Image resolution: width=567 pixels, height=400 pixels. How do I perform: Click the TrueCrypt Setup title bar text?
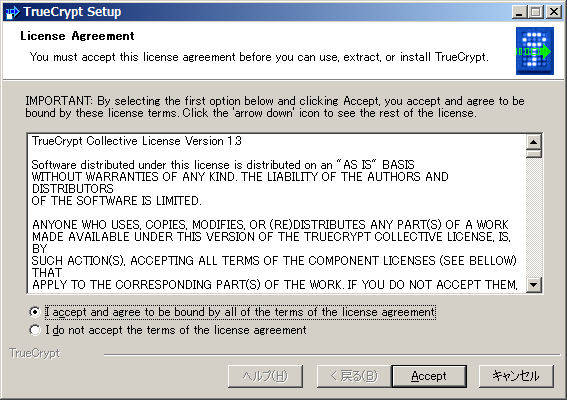[x=72, y=12]
